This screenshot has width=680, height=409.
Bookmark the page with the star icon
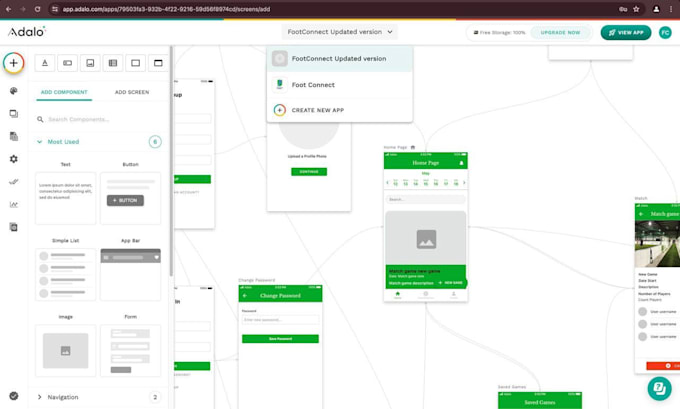click(x=636, y=9)
